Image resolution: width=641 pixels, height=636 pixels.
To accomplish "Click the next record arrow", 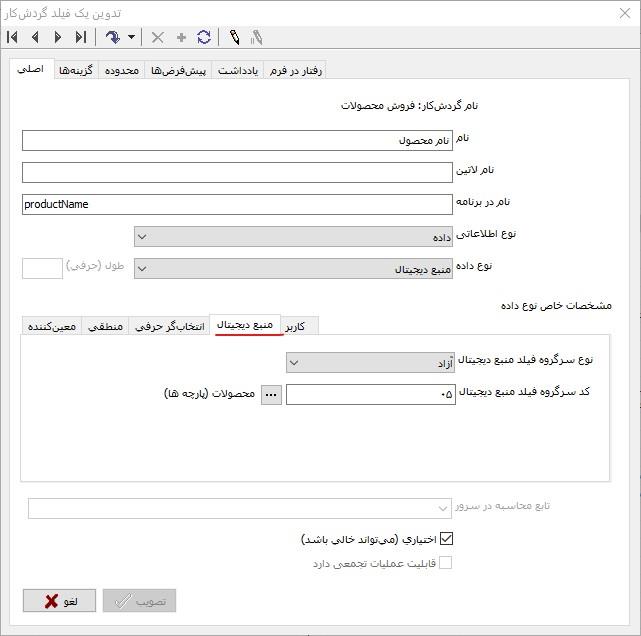I will pos(58,37).
